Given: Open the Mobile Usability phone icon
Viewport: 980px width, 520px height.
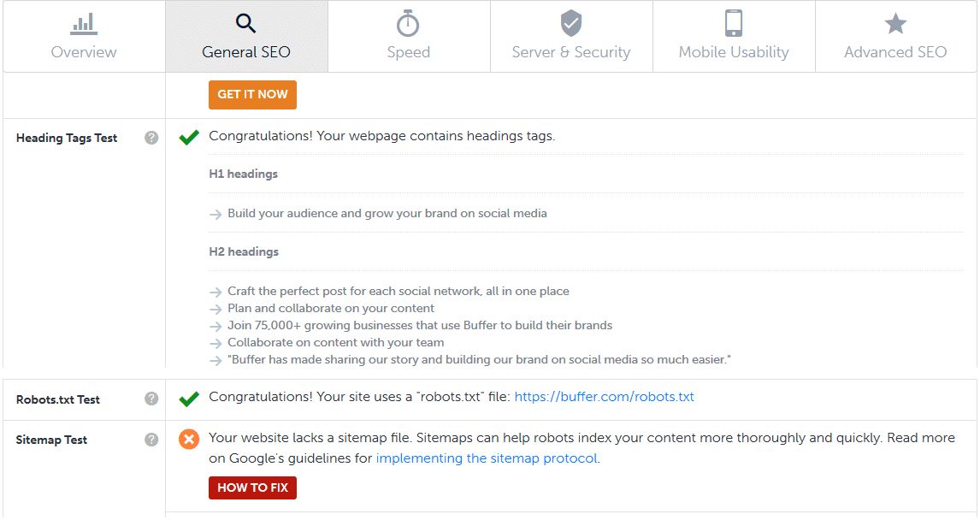Looking at the screenshot, I should tap(734, 24).
